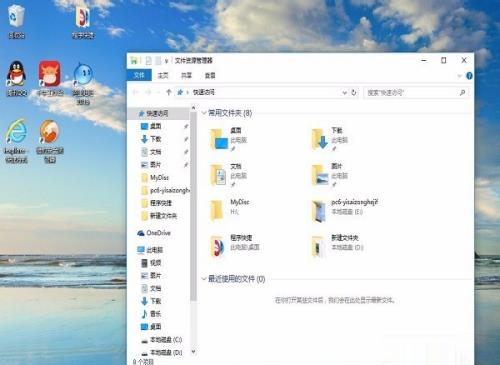Switch to the 主页 (Home) ribbon tab
This screenshot has height=365, width=500.
click(163, 76)
